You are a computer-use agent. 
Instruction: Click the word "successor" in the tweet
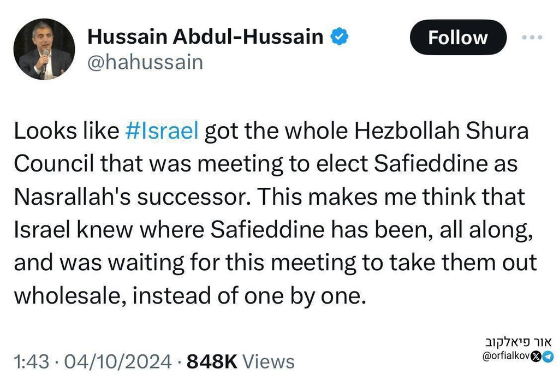pyautogui.click(x=191, y=197)
